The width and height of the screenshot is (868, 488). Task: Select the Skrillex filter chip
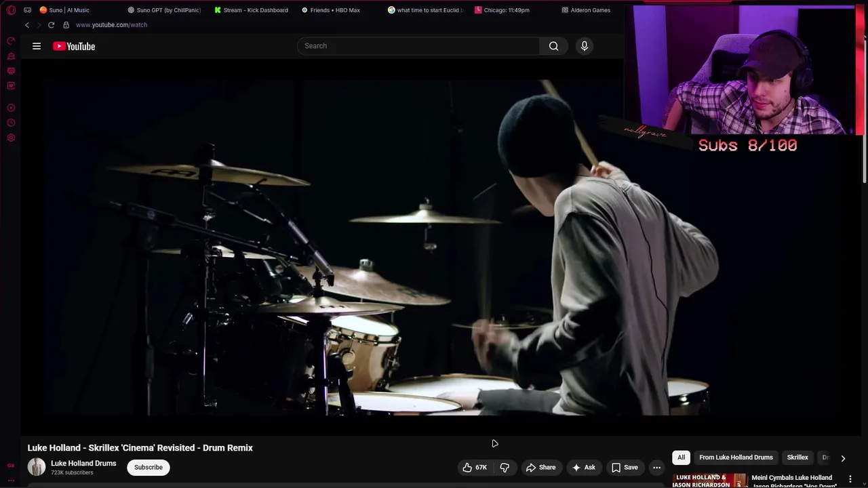[x=797, y=457]
